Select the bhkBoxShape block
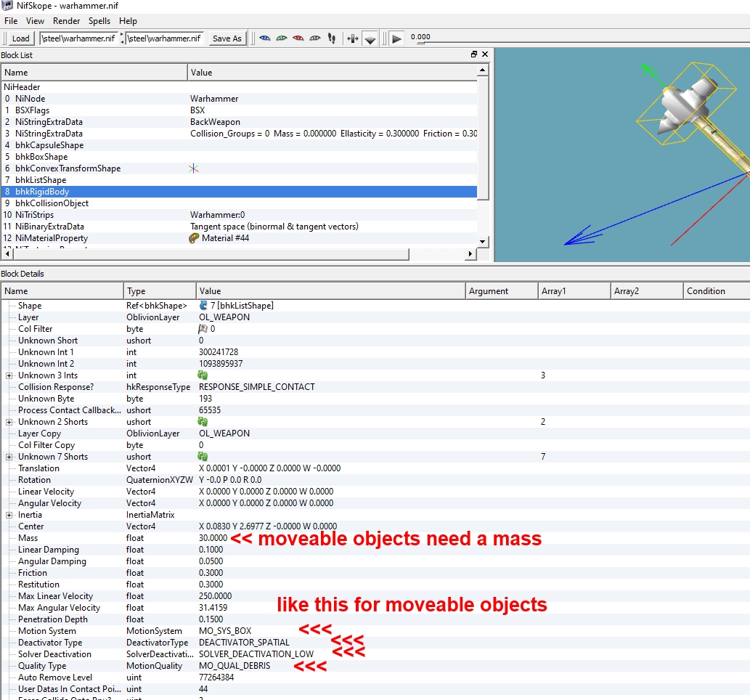 pyautogui.click(x=239, y=156)
